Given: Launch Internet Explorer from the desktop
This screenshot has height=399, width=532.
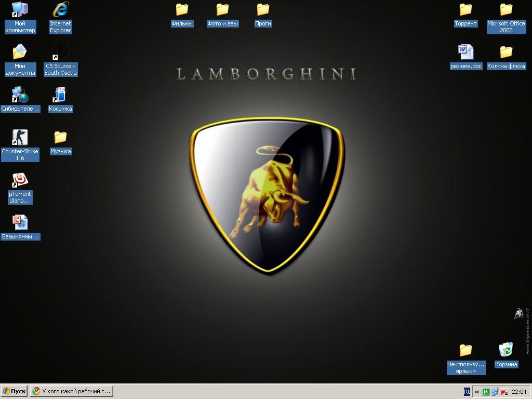Looking at the screenshot, I should click(x=60, y=10).
